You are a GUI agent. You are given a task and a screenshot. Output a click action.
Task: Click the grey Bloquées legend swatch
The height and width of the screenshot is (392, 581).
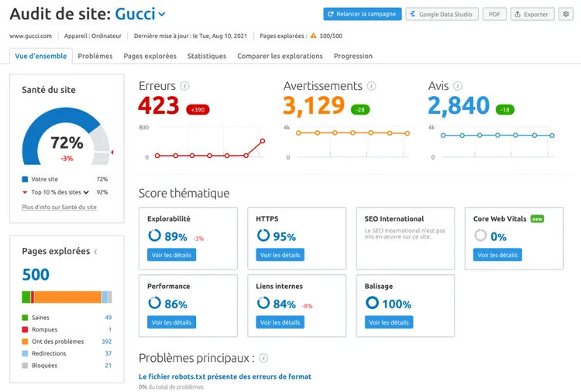tap(25, 366)
